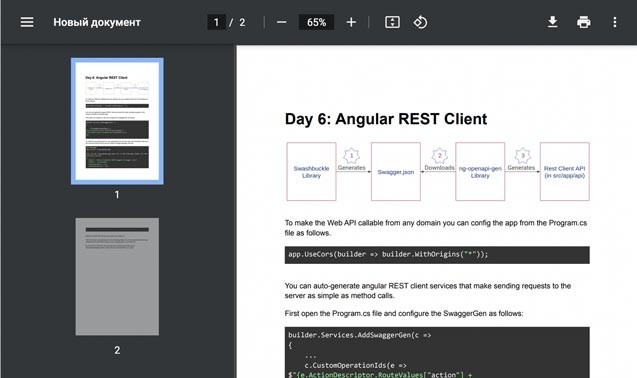The image size is (637, 378).
Task: Click the zoom out minus icon
Action: tap(282, 22)
